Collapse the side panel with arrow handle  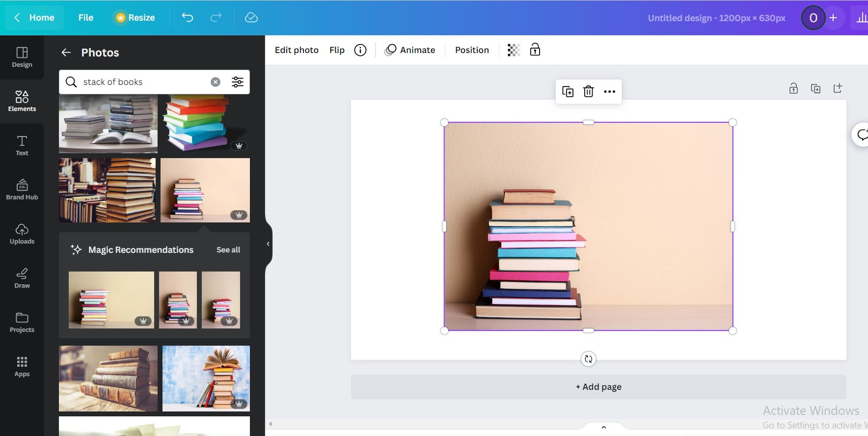click(x=268, y=244)
